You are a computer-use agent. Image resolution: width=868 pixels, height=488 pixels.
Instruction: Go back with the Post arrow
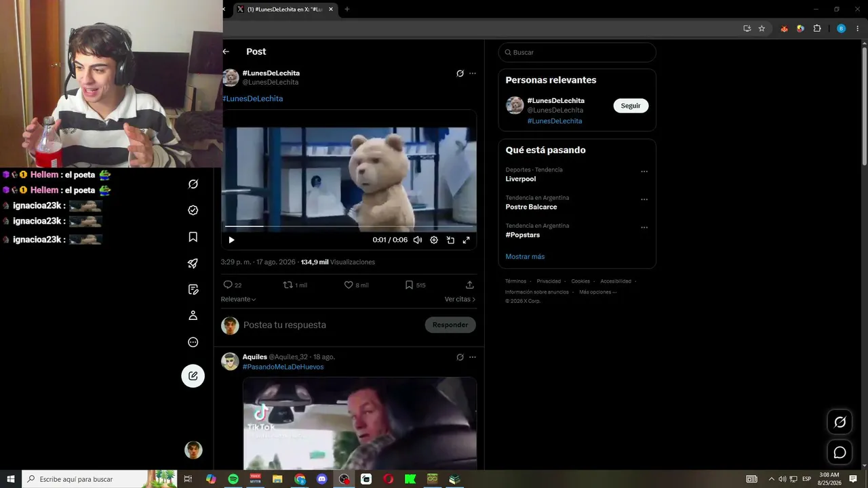click(x=226, y=52)
